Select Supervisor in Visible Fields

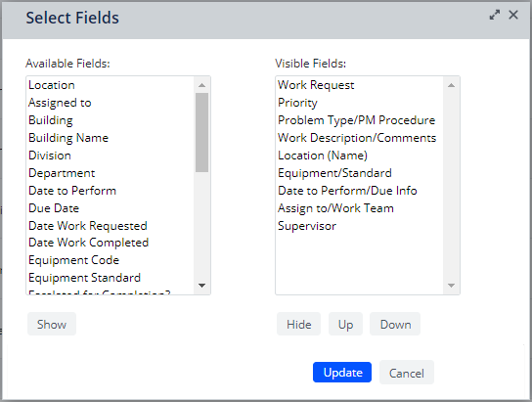click(x=360, y=226)
